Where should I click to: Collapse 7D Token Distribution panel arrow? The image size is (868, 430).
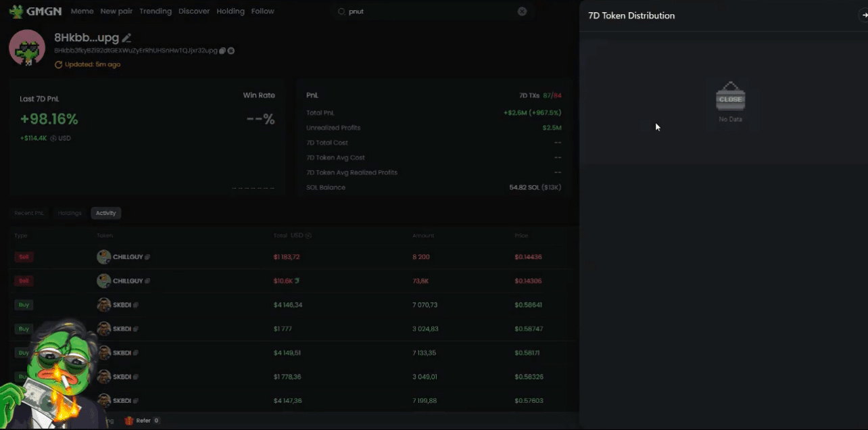click(863, 16)
